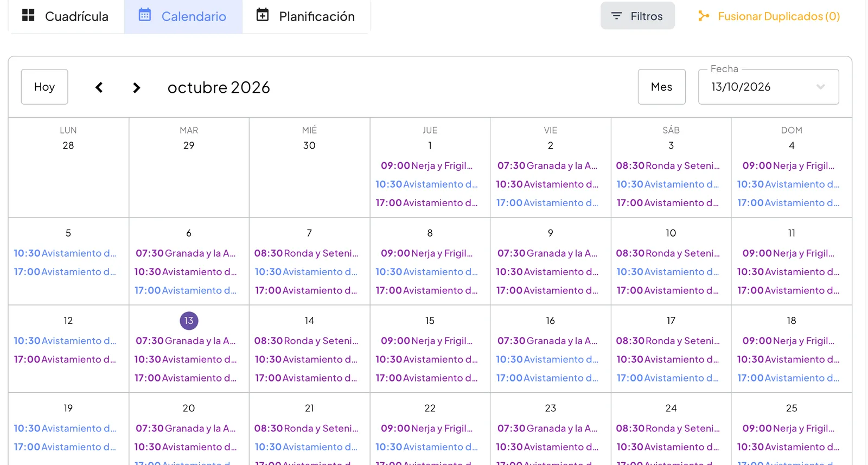Click Fusionar Duplicados (0) link

click(769, 16)
